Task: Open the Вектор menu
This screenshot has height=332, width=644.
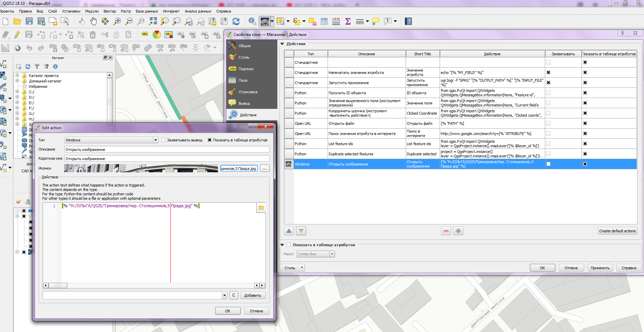Action: [109, 11]
